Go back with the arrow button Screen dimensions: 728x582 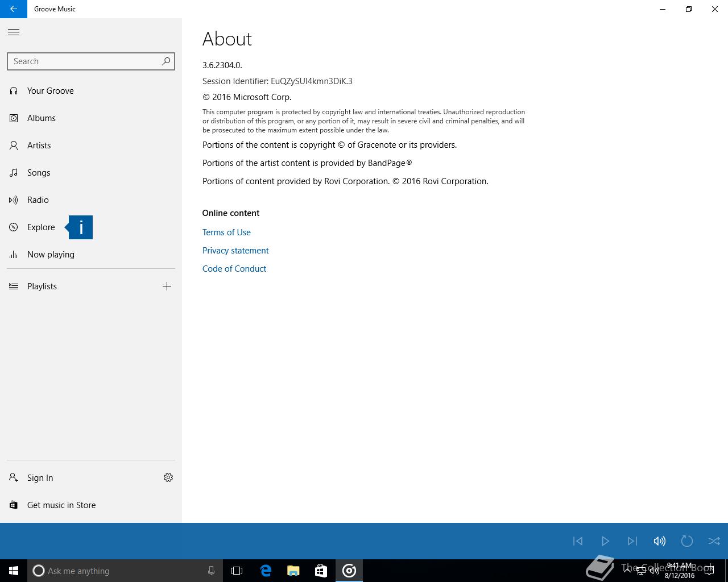click(x=14, y=9)
